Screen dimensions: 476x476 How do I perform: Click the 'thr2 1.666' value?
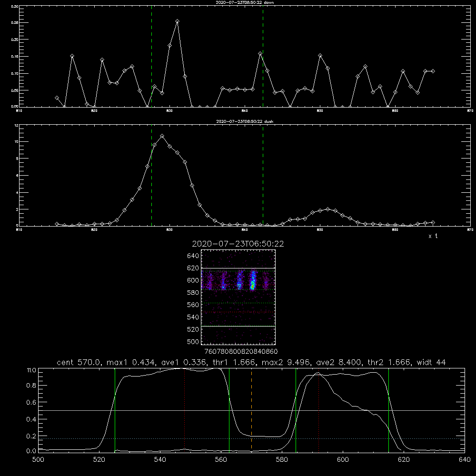(389, 362)
